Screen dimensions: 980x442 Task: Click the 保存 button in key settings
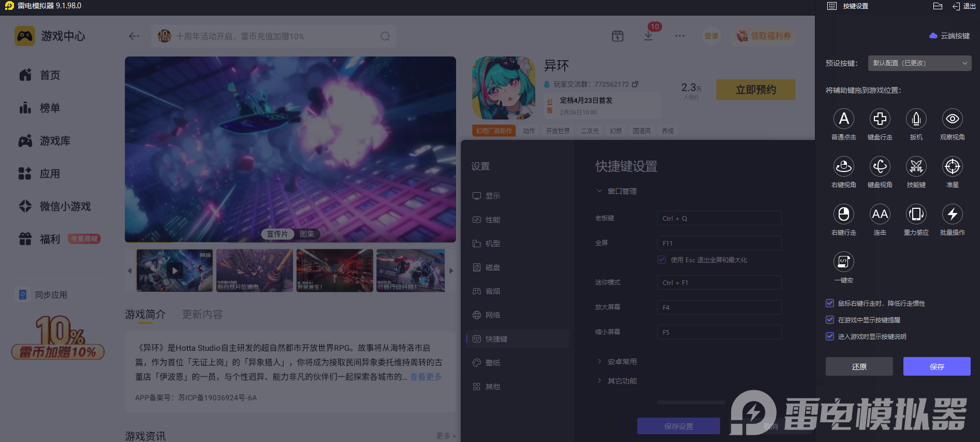pyautogui.click(x=937, y=366)
